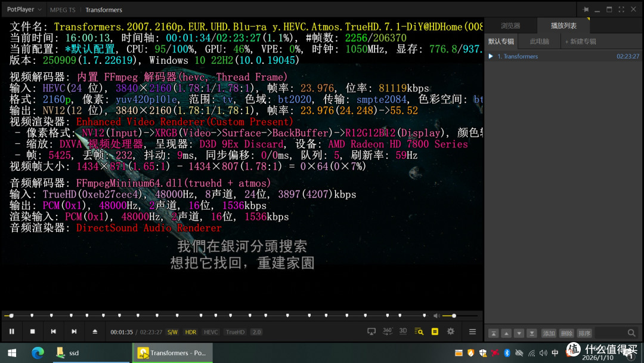Select the 默认专辑 album tab

[x=501, y=42]
